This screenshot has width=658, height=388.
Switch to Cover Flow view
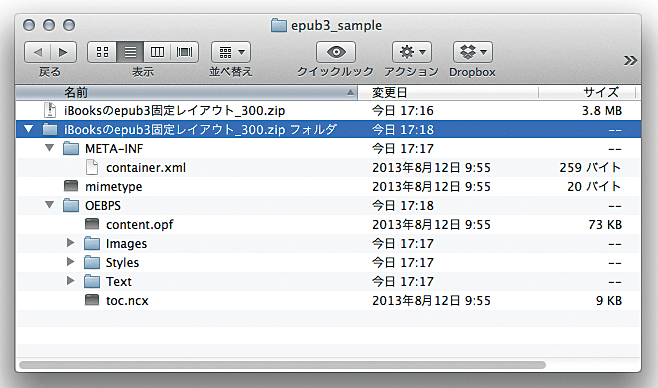coord(185,52)
